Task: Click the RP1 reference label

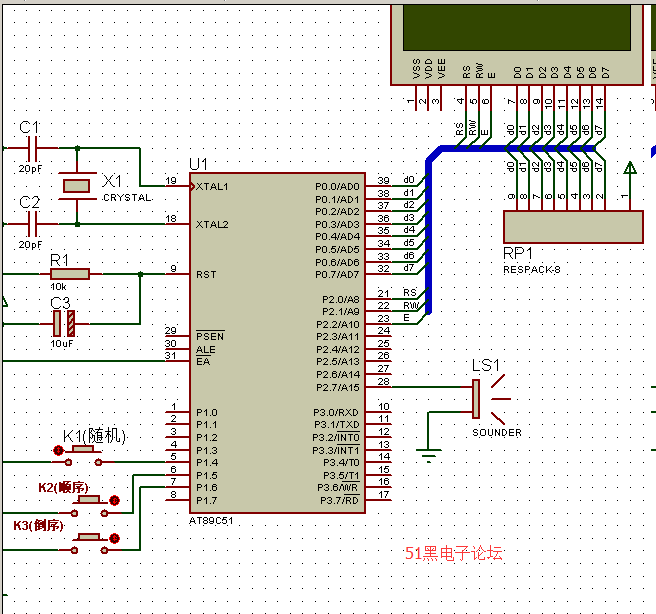Action: tap(518, 253)
